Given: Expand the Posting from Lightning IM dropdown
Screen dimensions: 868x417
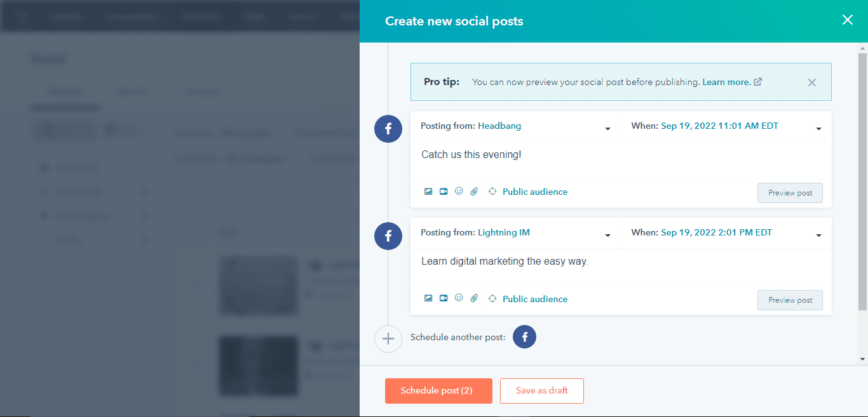Looking at the screenshot, I should point(607,233).
